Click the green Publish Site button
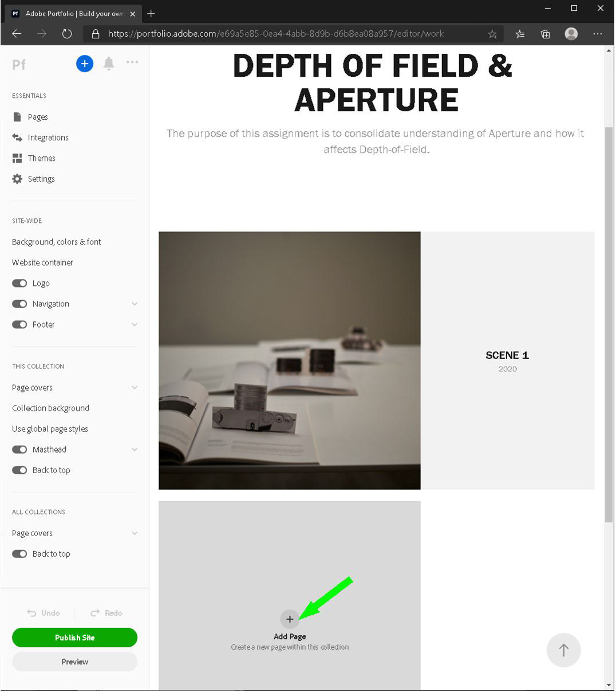Screen dimensions: 616x692 point(74,637)
